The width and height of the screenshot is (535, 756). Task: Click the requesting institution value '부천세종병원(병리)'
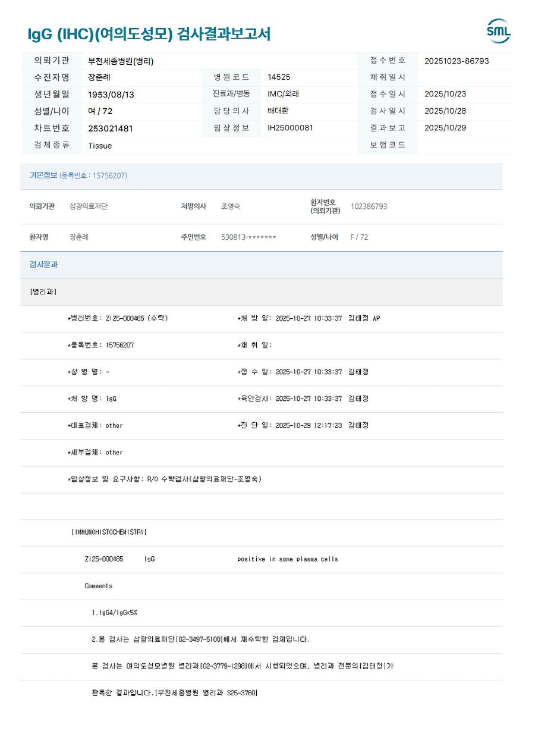click(x=121, y=61)
